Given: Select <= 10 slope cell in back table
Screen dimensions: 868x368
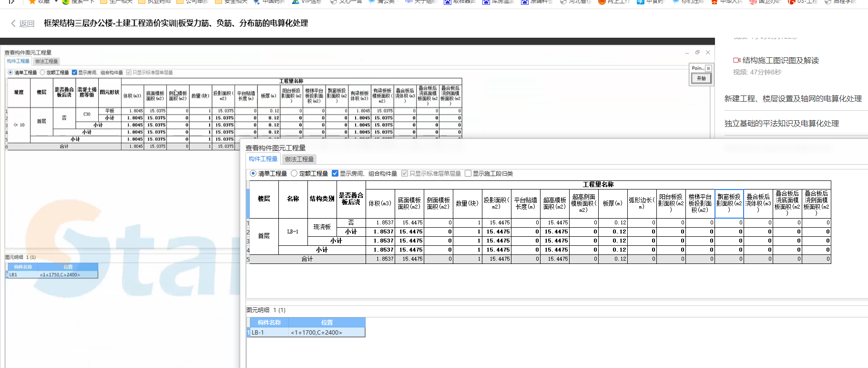Looking at the screenshot, I should [19, 125].
